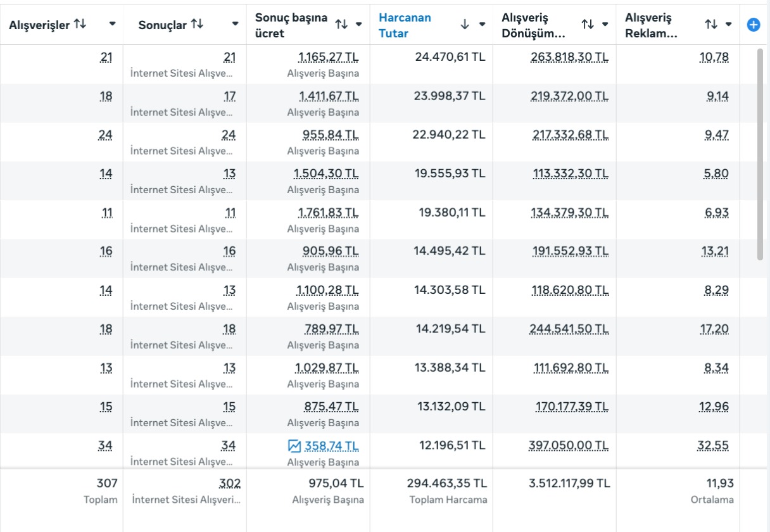
Task: Click the 263.818,30 TL conversion value
Action: (x=569, y=57)
